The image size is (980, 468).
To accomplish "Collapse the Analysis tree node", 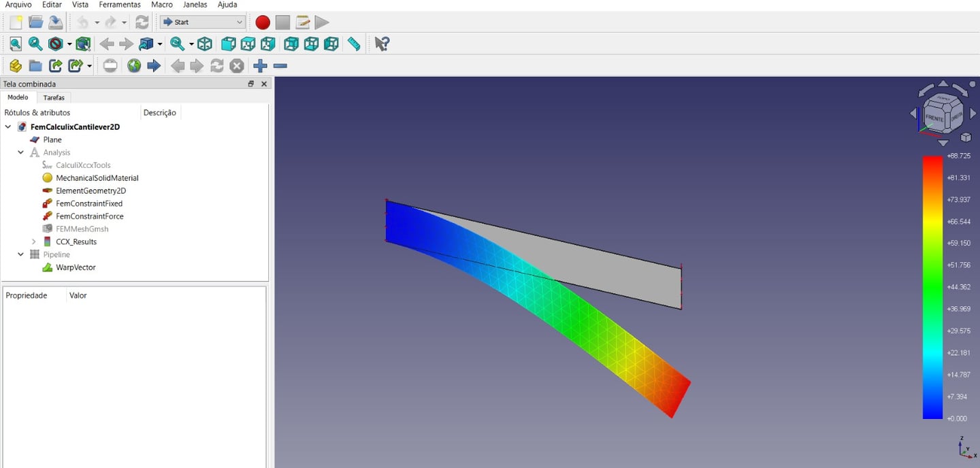I will point(21,152).
